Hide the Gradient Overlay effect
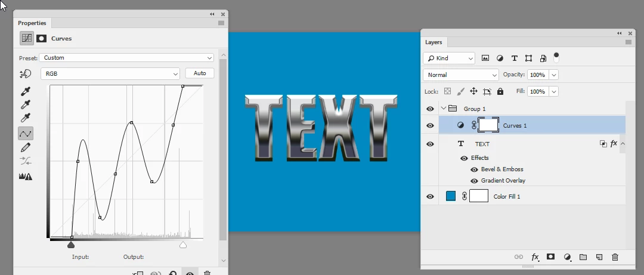Image resolution: width=644 pixels, height=275 pixels. click(474, 181)
